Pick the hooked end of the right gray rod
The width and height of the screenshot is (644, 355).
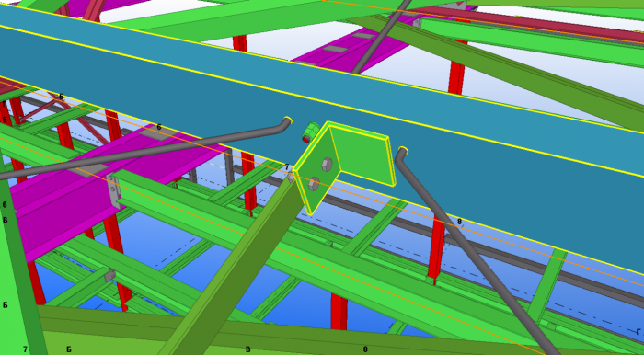tap(402, 153)
